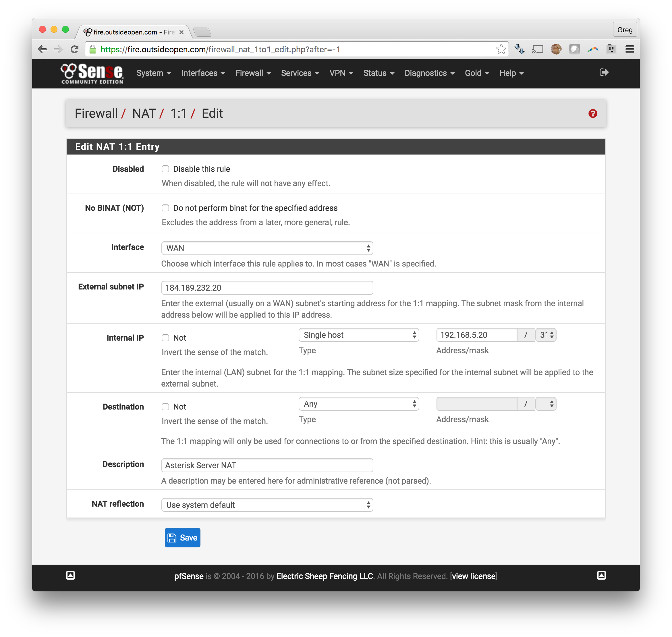
Task: Close the fire.outsideopen.com browser tab
Action: (181, 32)
